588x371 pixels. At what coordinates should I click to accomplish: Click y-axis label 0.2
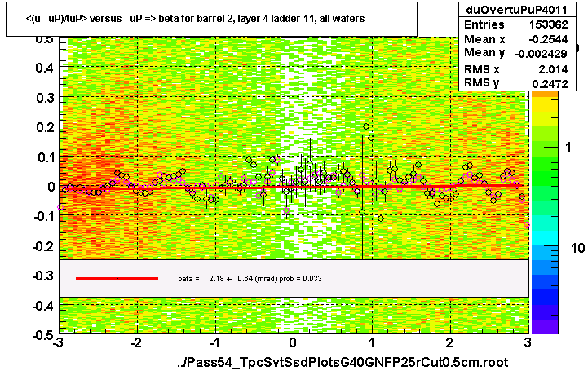45,127
